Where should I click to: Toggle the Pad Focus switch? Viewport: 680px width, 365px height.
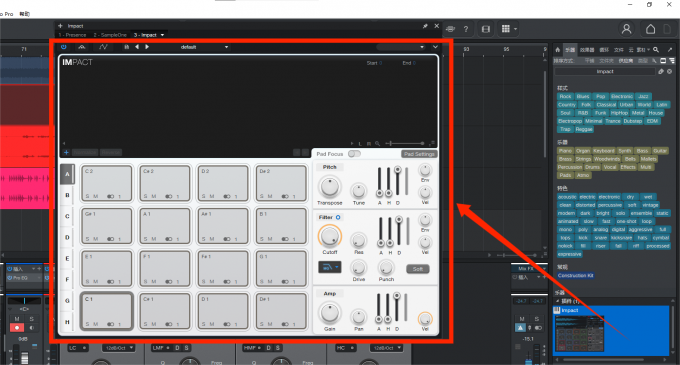[354, 154]
